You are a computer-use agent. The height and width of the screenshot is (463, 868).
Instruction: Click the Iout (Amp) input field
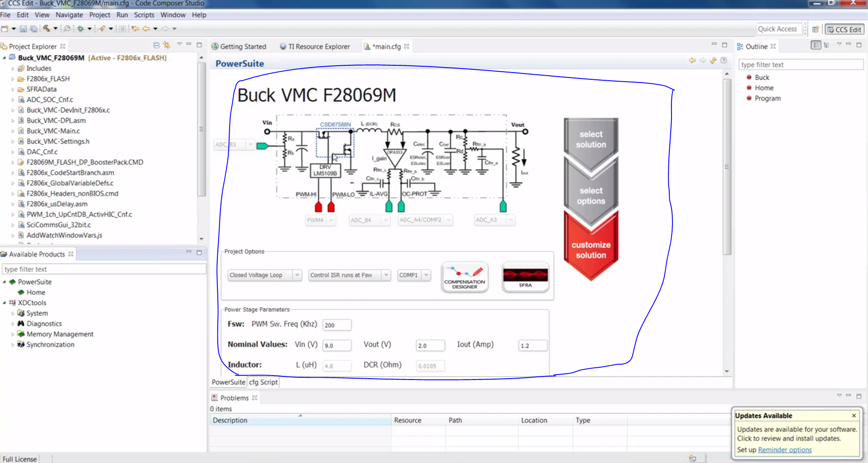[x=533, y=346]
